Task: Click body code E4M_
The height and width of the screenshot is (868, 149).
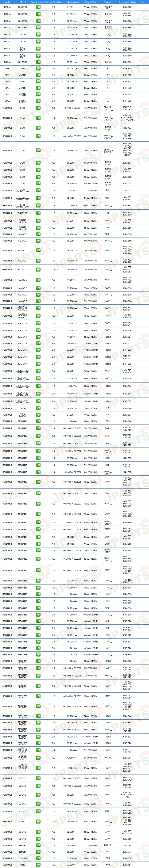Action: [x=108, y=865]
